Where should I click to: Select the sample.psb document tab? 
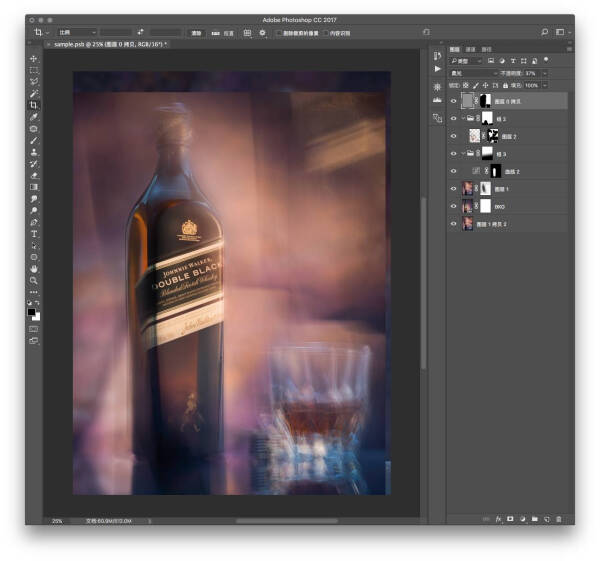click(x=110, y=44)
